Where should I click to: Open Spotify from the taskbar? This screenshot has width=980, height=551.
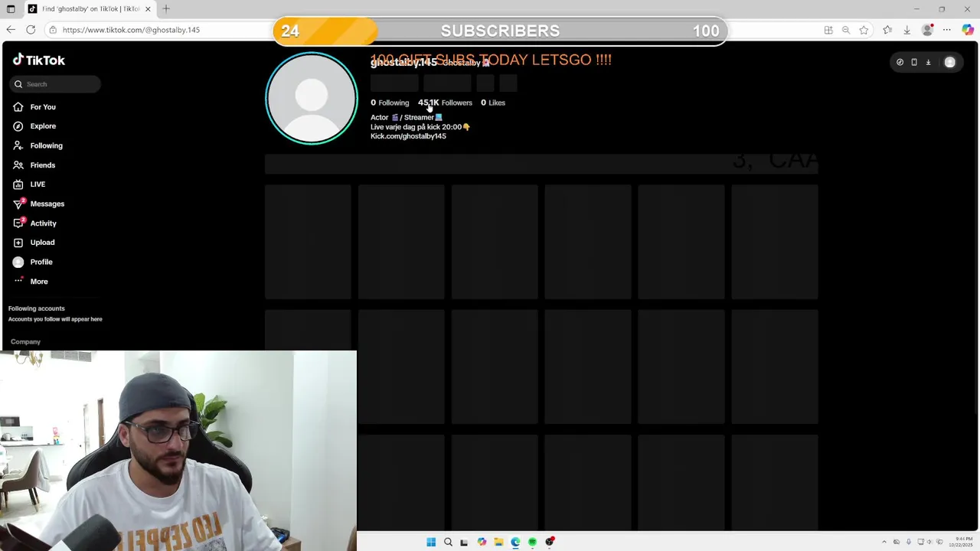(x=532, y=542)
